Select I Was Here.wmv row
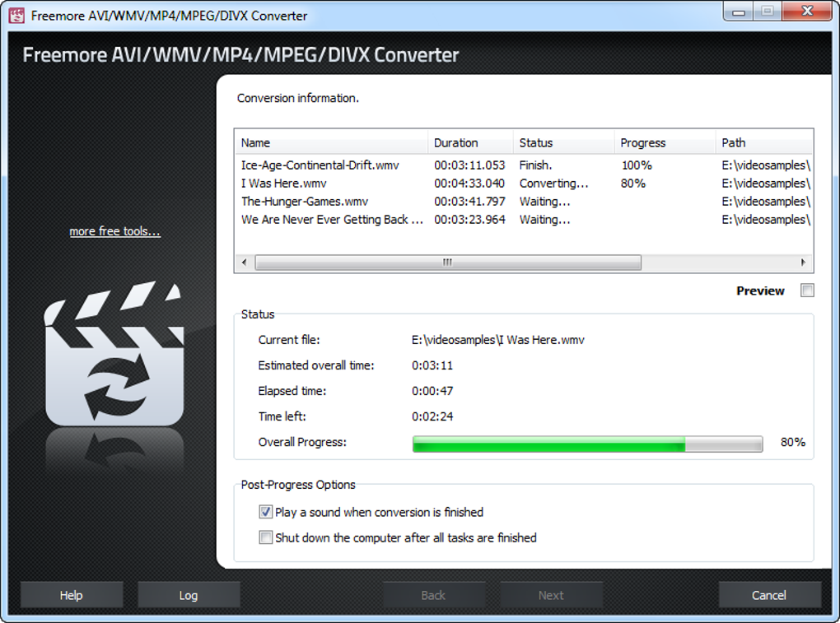The height and width of the screenshot is (623, 840). [524, 184]
